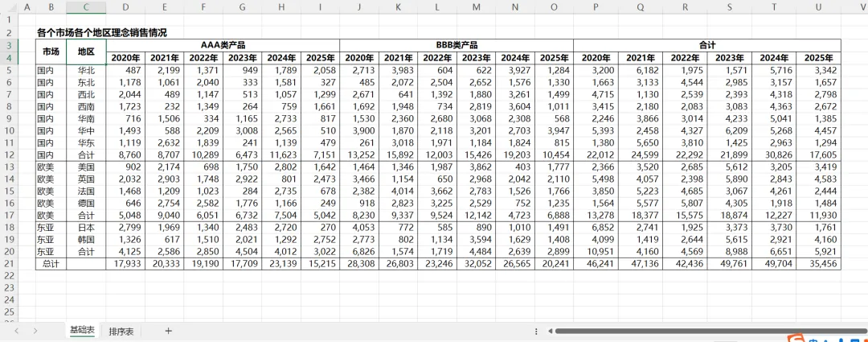Viewport: 868px width, 342px height.
Task: Select row 5 header
Action: (x=10, y=70)
